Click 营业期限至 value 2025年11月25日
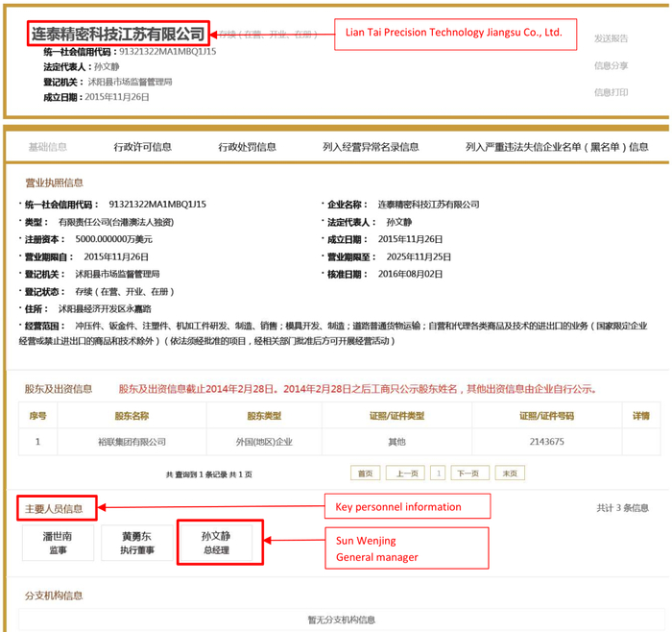The height and width of the screenshot is (632, 672). point(419,256)
